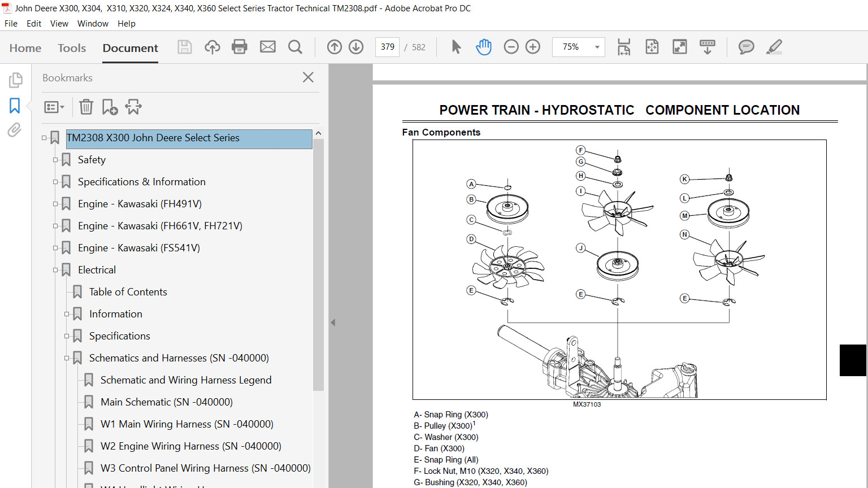
Task: Open the File menu
Action: [x=11, y=24]
